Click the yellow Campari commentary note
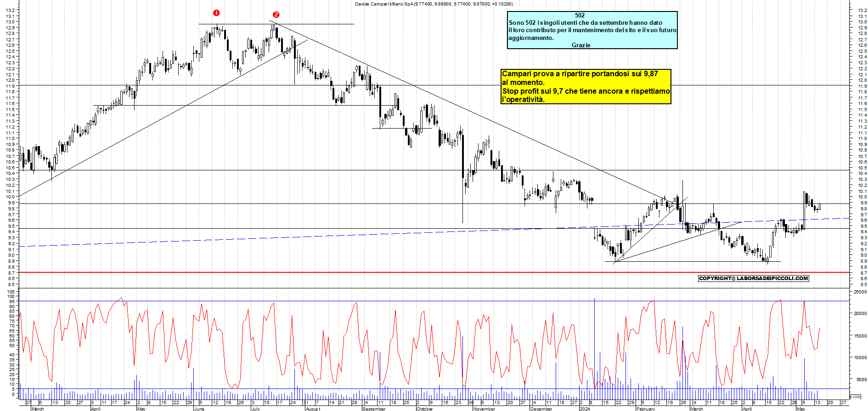Image resolution: width=868 pixels, height=411 pixels. [586, 86]
